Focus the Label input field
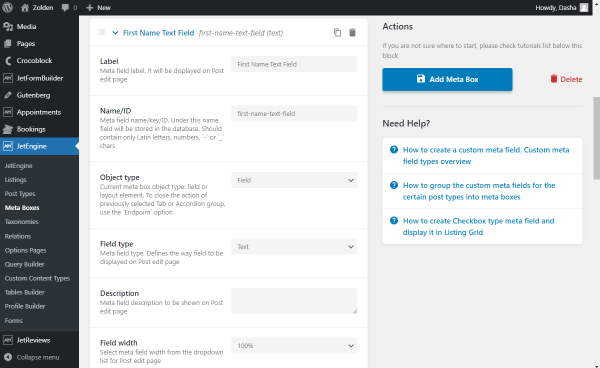 click(x=294, y=64)
